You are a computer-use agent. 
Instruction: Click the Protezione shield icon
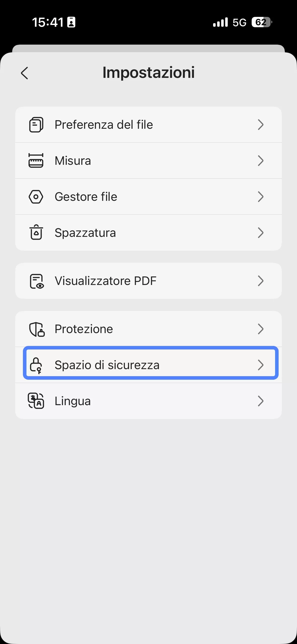36,329
